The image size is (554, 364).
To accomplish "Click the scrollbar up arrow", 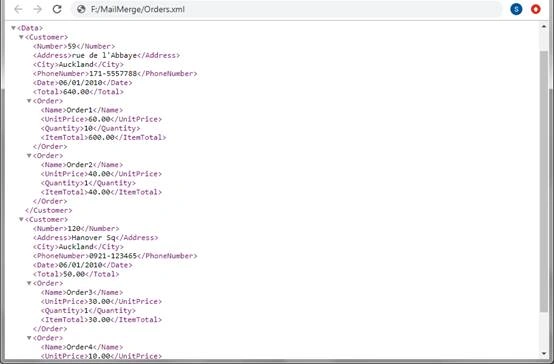I will pyautogui.click(x=544, y=27).
